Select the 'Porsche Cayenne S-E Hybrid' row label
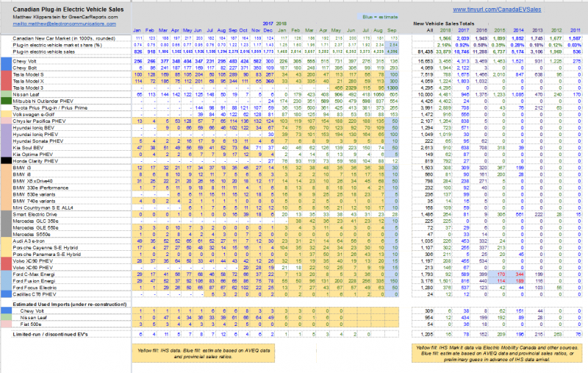The image size is (588, 373). [46, 248]
